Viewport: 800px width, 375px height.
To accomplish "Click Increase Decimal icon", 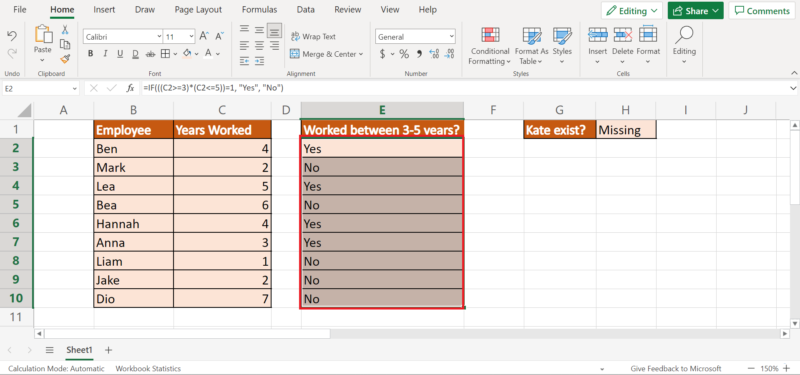I will click(x=434, y=54).
